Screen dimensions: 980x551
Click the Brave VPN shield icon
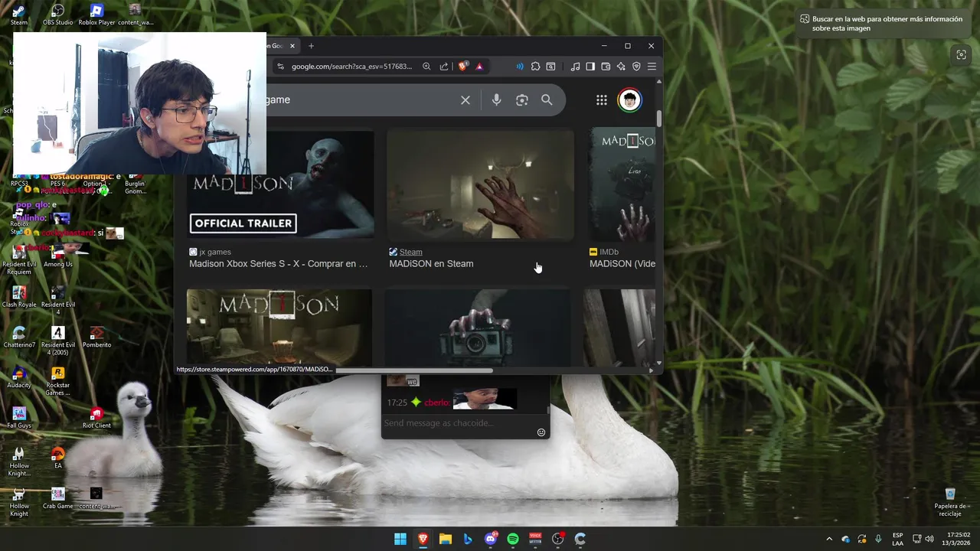coord(636,67)
